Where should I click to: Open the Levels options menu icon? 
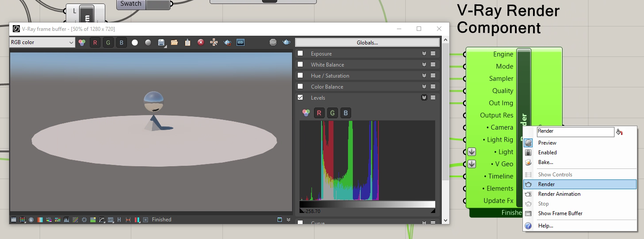pyautogui.click(x=433, y=97)
